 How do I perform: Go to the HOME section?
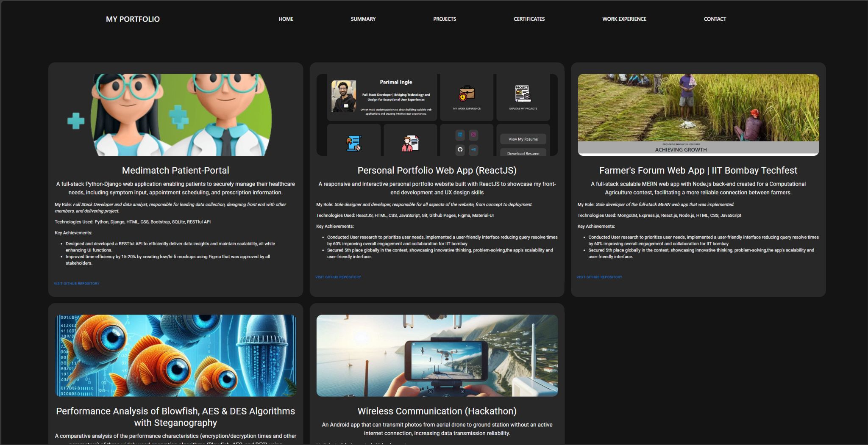286,19
